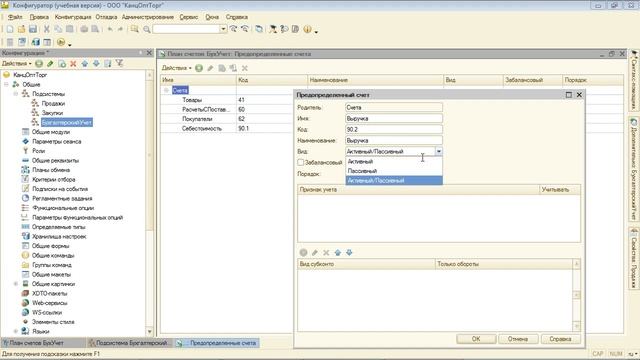The width and height of the screenshot is (640, 360).
Task: Toggle the Забалансовый checkbox
Action: click(x=301, y=162)
